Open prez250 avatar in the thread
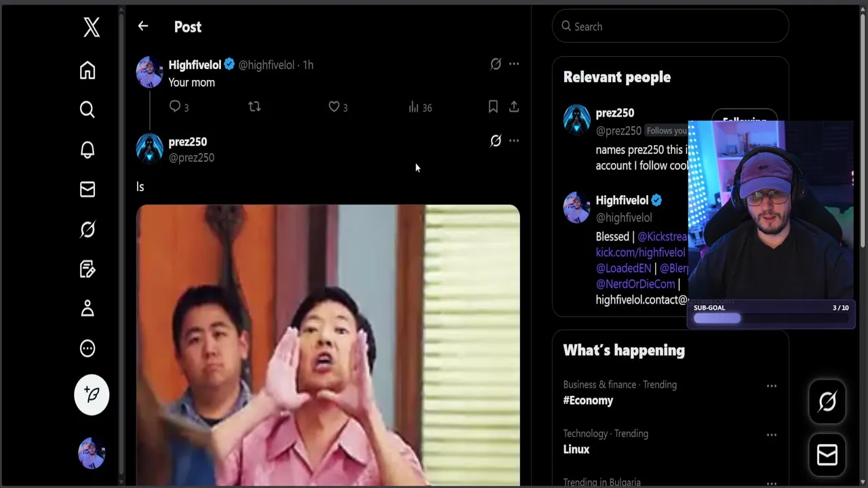868x488 pixels. point(149,148)
